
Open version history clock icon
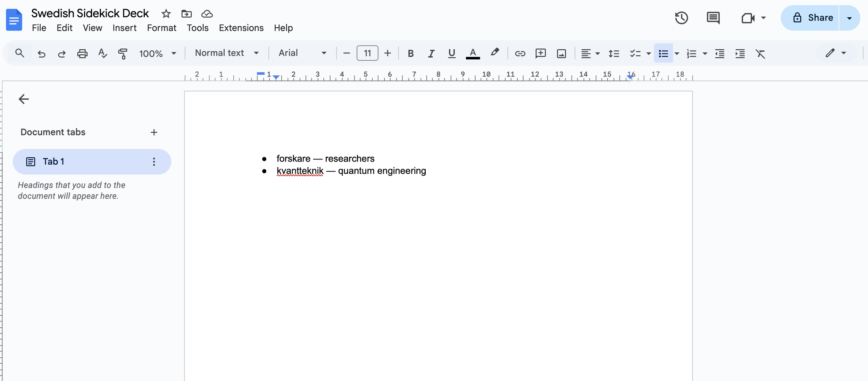point(681,18)
